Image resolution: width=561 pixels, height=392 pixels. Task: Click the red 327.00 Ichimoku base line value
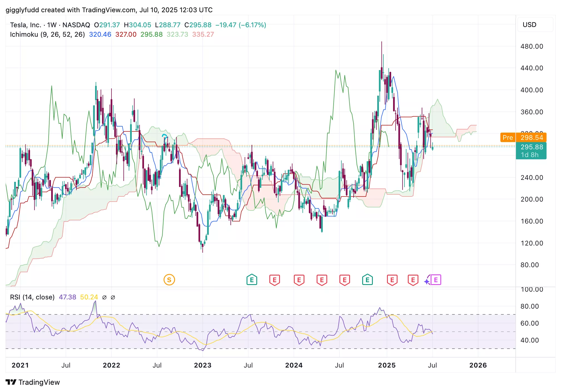[126, 34]
